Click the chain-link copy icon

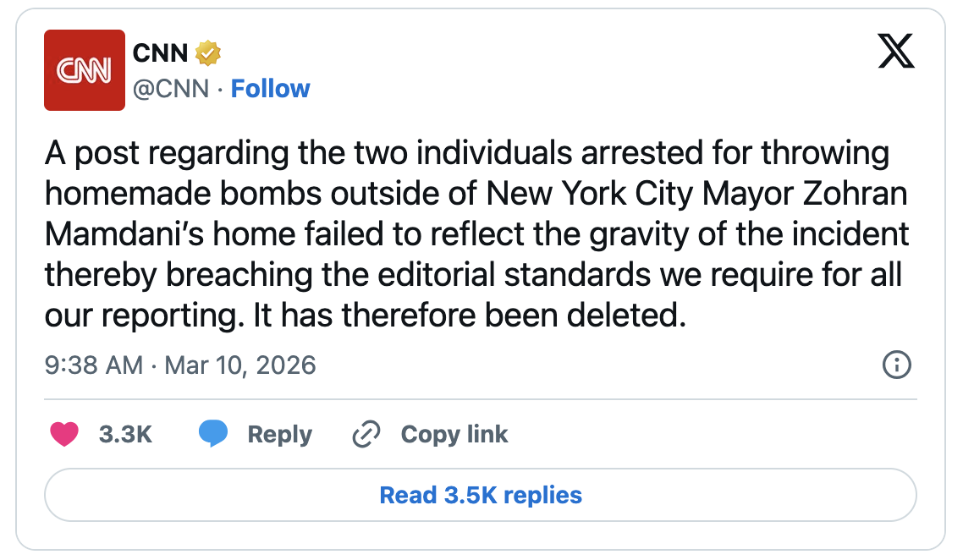pyautogui.click(x=366, y=435)
